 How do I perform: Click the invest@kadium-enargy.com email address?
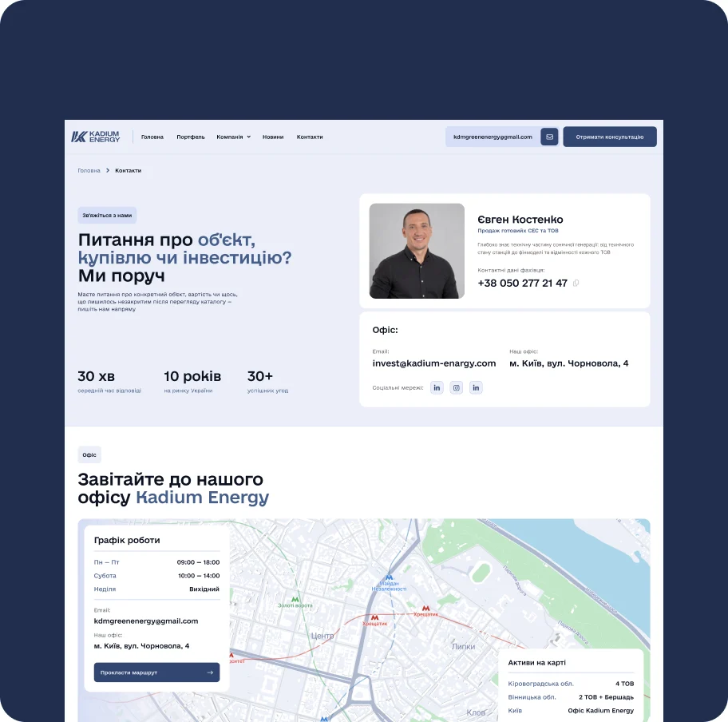tap(433, 363)
